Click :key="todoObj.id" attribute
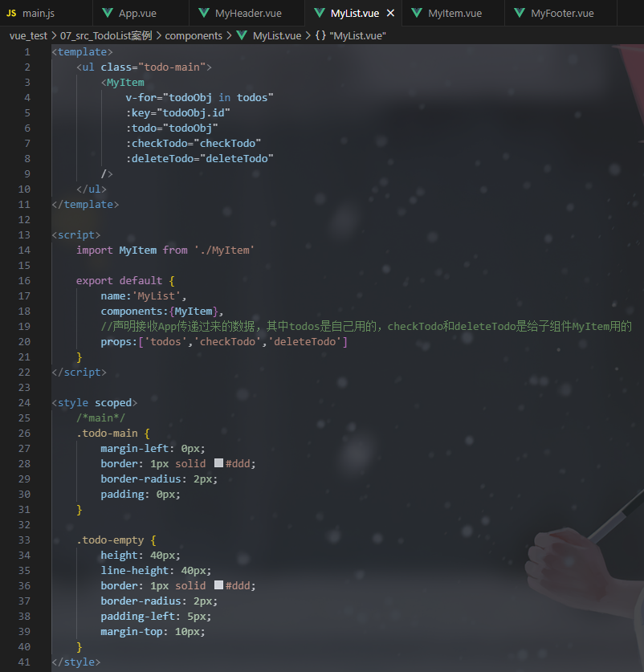This screenshot has width=644, height=672. [178, 112]
